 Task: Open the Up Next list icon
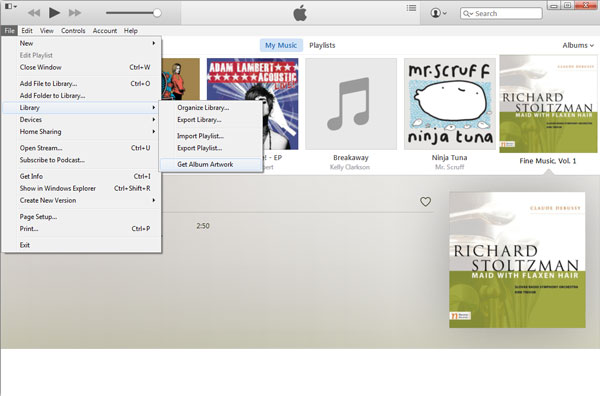pyautogui.click(x=411, y=8)
